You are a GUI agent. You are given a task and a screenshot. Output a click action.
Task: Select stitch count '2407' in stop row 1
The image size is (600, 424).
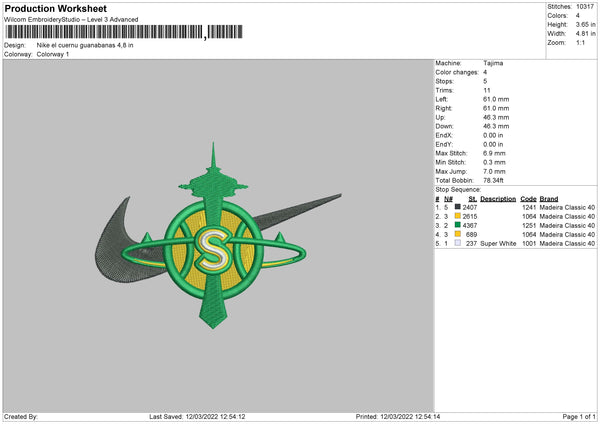point(470,207)
